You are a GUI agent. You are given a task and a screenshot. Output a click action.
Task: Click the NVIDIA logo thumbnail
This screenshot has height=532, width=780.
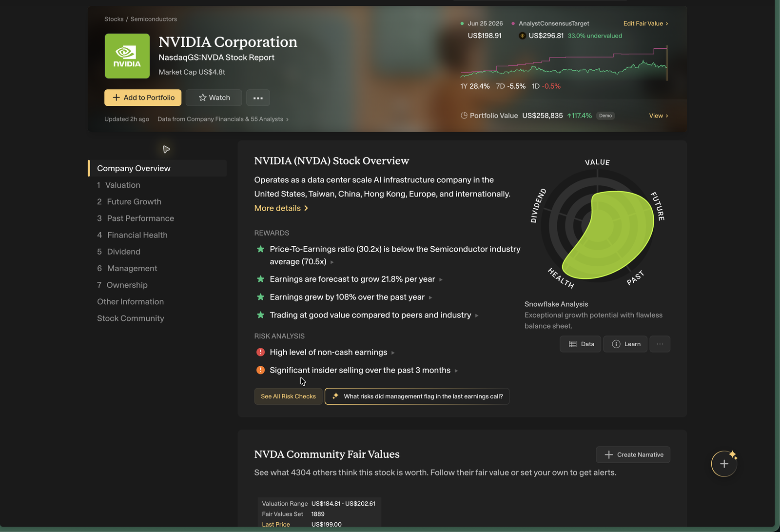point(127,56)
